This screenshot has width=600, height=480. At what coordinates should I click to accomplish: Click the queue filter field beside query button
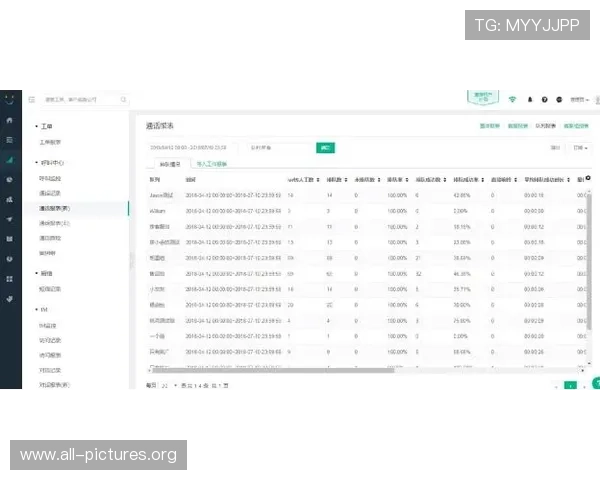coord(281,148)
